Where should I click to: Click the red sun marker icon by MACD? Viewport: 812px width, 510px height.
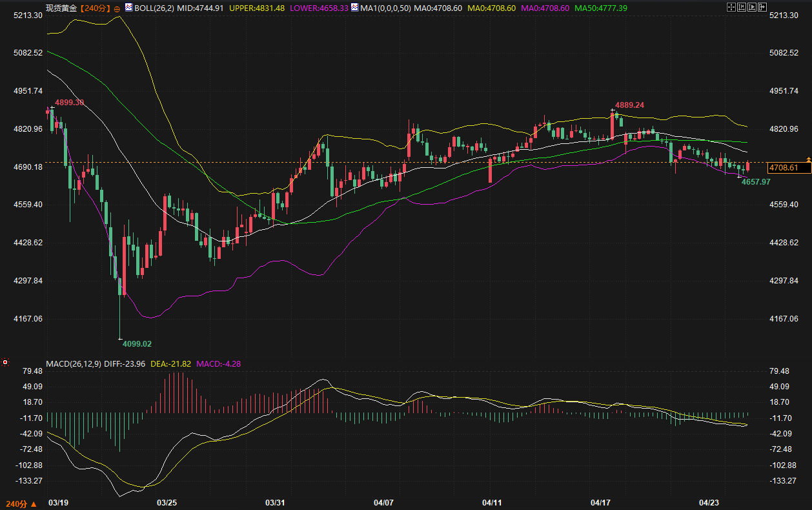[x=5, y=363]
